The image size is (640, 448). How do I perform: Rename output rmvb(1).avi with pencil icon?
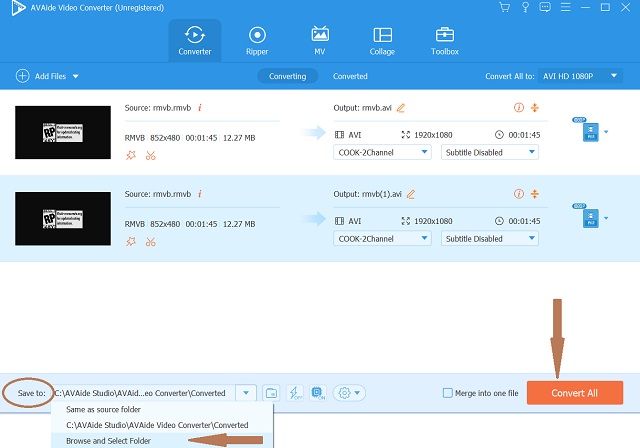(x=411, y=194)
